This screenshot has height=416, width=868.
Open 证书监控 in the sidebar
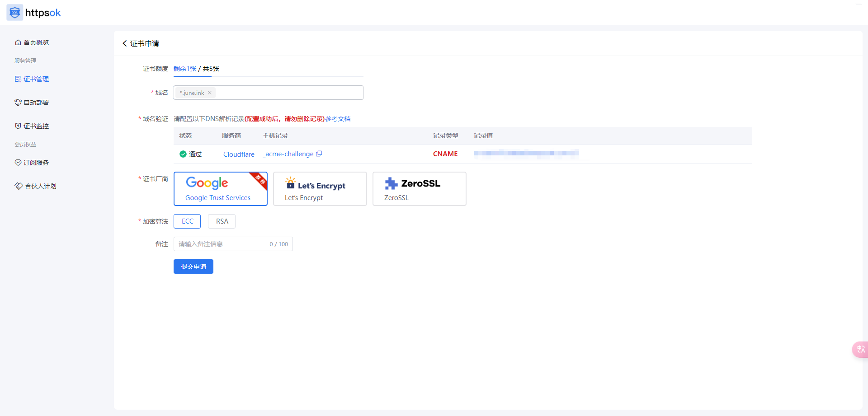coord(32,126)
